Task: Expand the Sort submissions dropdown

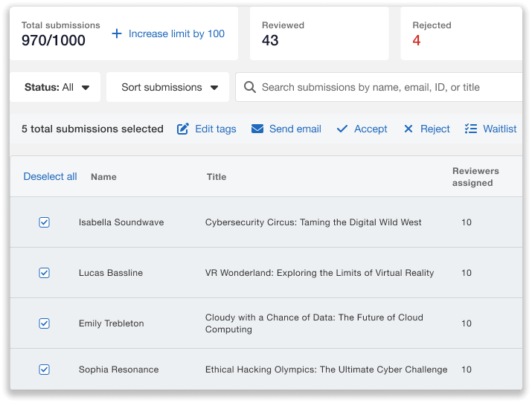Action: coord(170,87)
